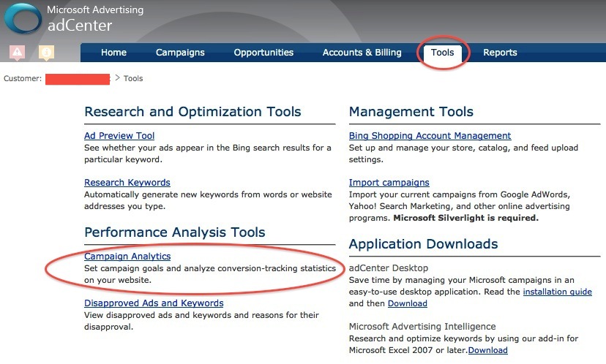Click 'Microsoft Silverlight is required.' bold text
606x364 pixels.
tap(465, 218)
